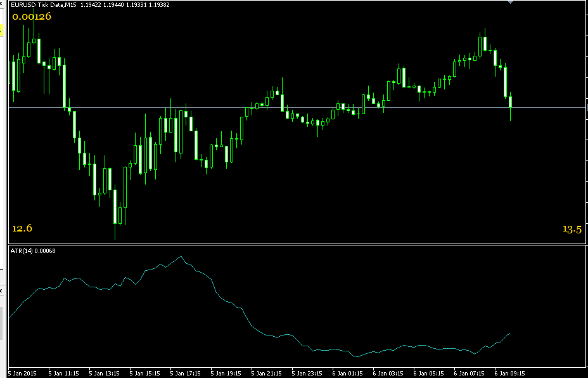Click the 6 Jan 05:15 time label
The height and width of the screenshot is (378, 588).
pyautogui.click(x=428, y=374)
